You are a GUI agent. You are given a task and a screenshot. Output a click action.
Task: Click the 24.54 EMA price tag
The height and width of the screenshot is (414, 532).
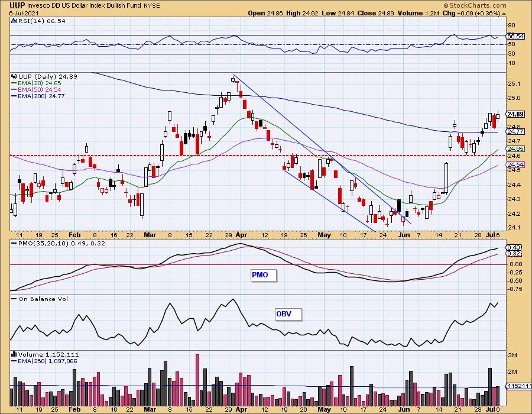515,164
